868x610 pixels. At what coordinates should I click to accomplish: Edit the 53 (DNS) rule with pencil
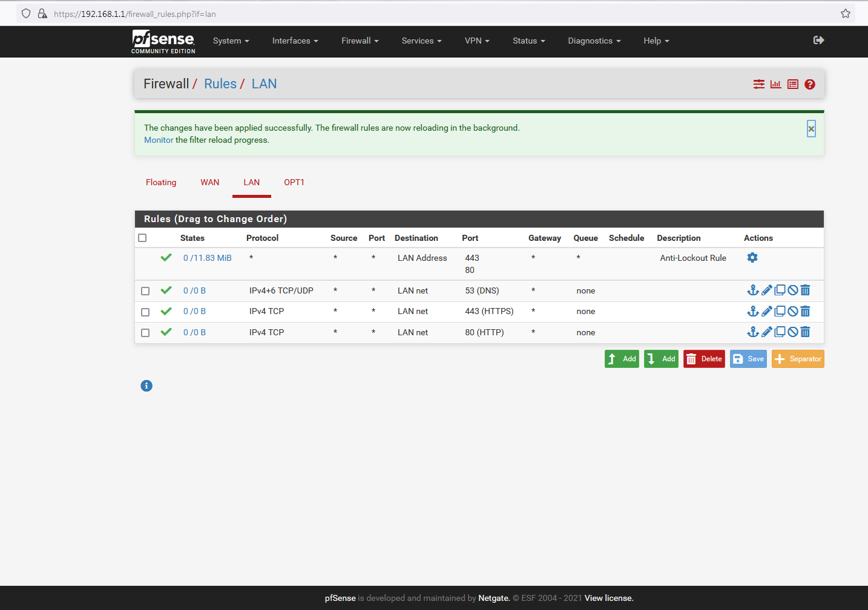pyautogui.click(x=767, y=290)
